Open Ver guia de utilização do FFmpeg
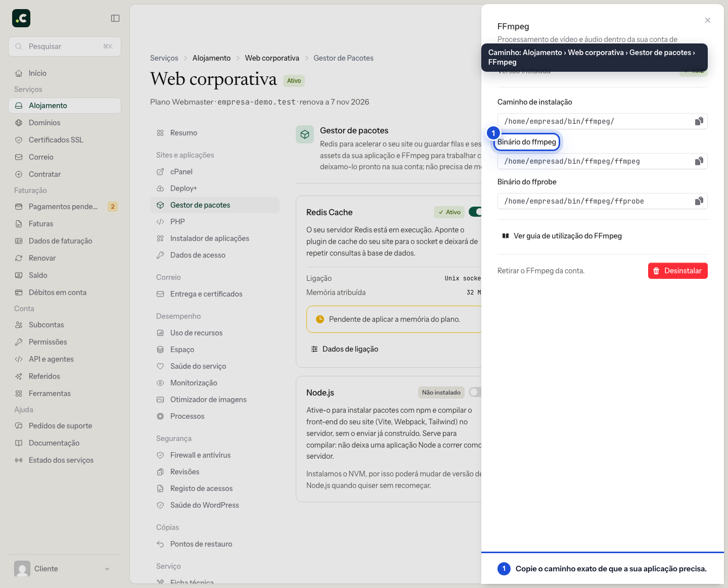728x588 pixels. click(562, 236)
